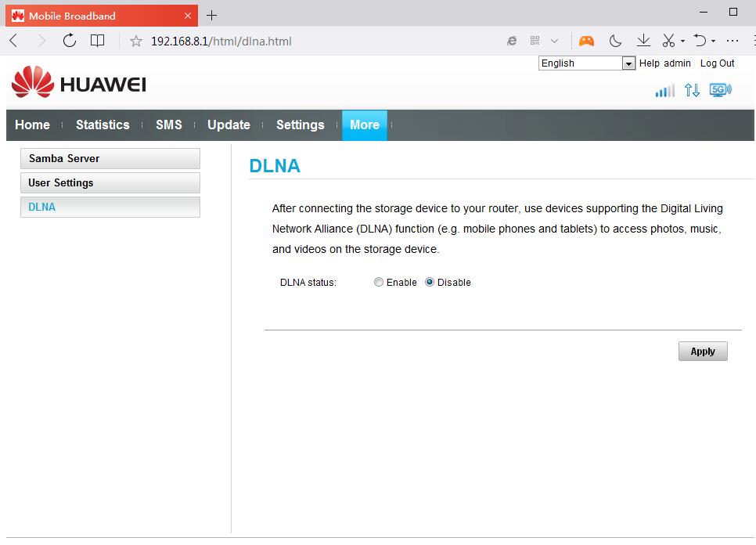The height and width of the screenshot is (545, 756).
Task: Open downloads with the download arrow icon
Action: tap(643, 41)
